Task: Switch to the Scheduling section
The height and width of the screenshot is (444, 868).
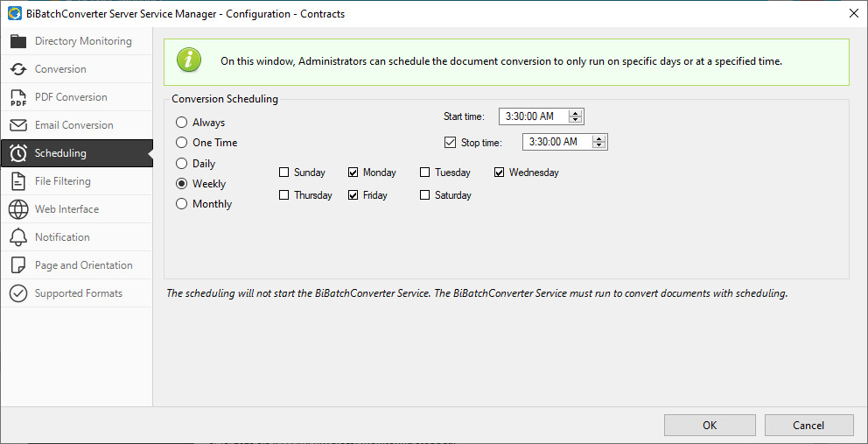Action: coord(60,153)
